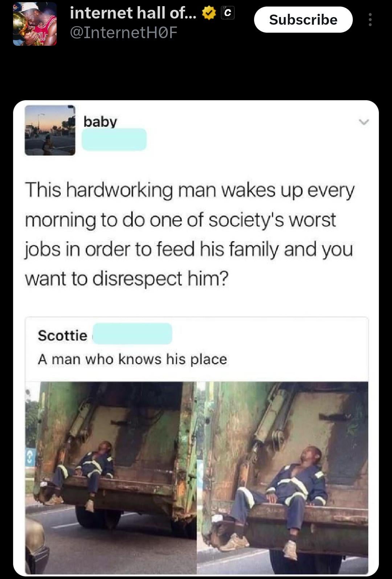Open the right garbage truck photo

click(282, 478)
